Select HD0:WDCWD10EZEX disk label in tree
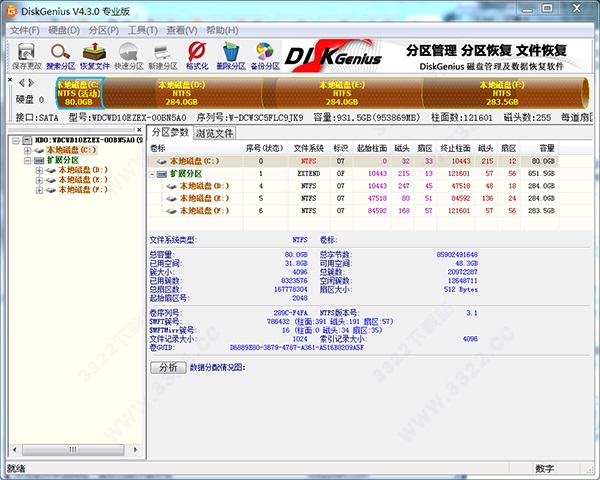This screenshot has width=600, height=480. click(x=89, y=140)
